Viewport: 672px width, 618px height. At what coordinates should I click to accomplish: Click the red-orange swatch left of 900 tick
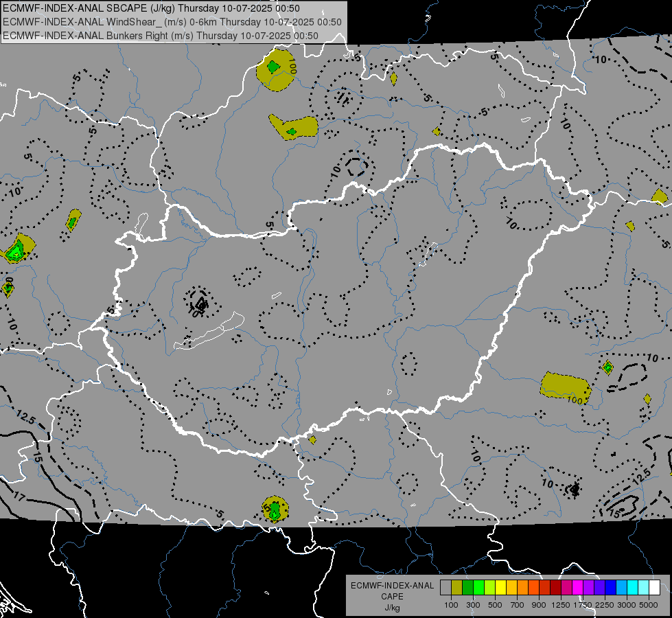point(534,587)
